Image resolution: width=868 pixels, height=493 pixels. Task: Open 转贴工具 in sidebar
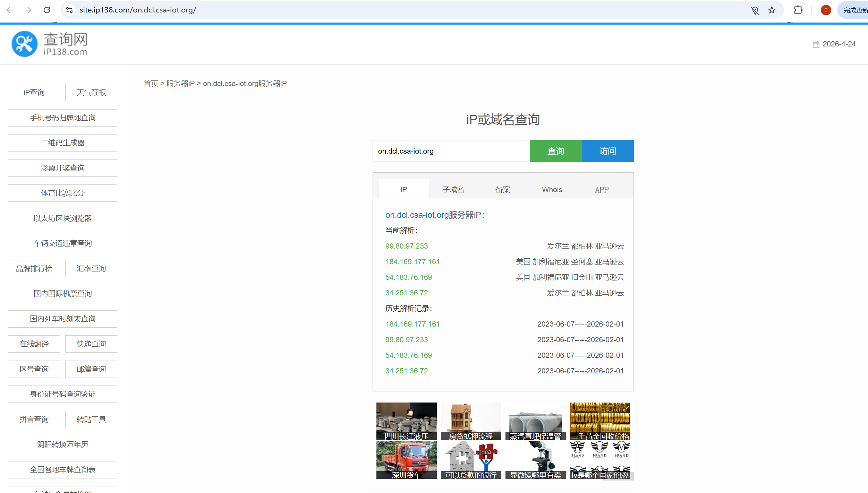91,420
